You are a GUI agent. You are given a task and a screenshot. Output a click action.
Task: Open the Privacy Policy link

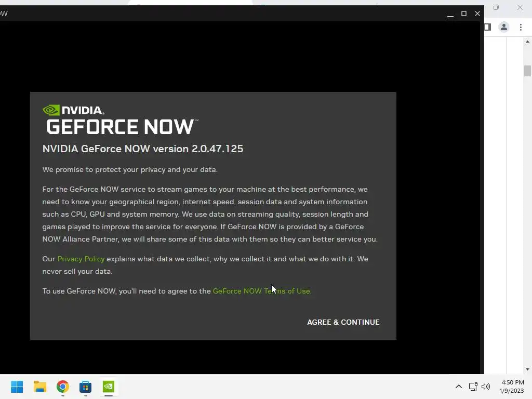[x=81, y=259]
